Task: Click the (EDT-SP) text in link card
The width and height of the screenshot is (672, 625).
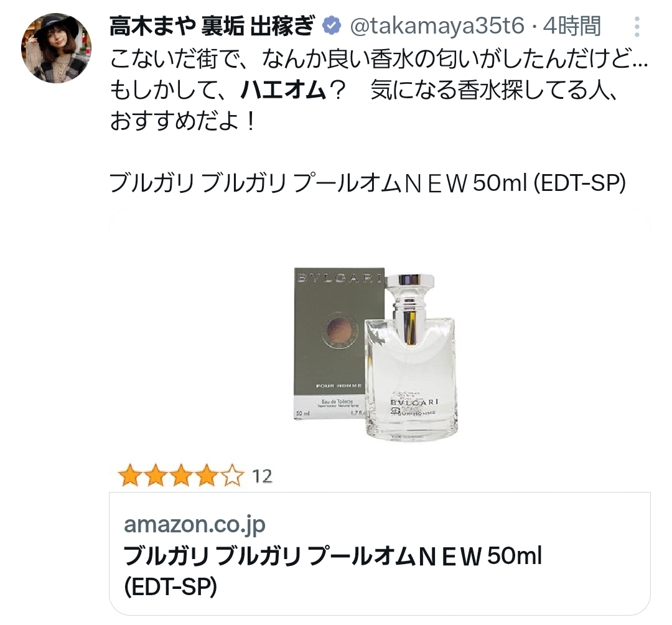Action: click(170, 587)
